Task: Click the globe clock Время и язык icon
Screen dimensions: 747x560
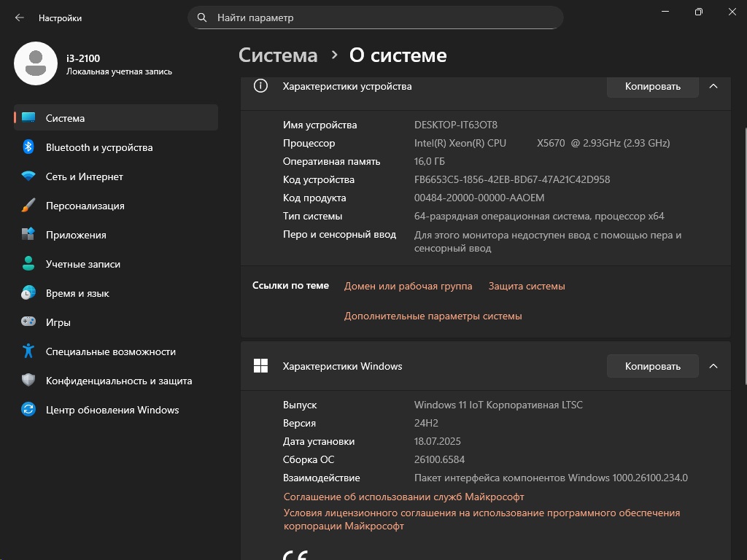Action: (x=28, y=293)
